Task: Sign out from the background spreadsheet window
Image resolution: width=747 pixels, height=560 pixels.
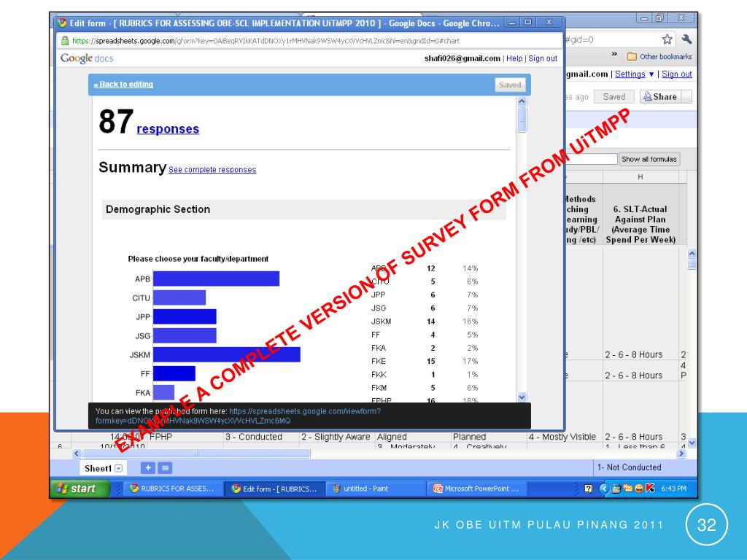Action: click(x=676, y=74)
